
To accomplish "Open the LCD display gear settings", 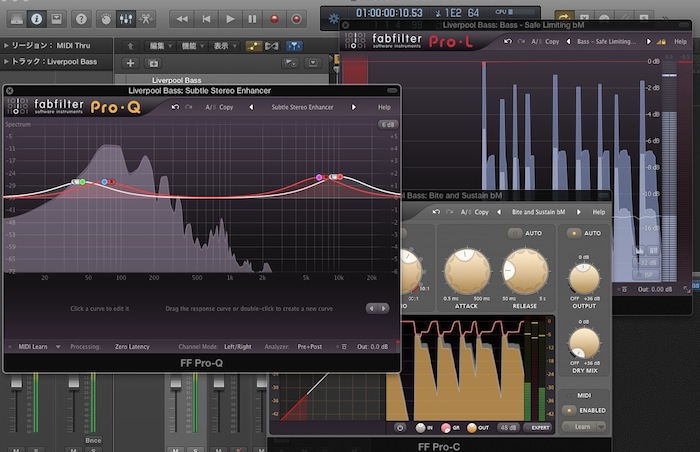I will (333, 19).
